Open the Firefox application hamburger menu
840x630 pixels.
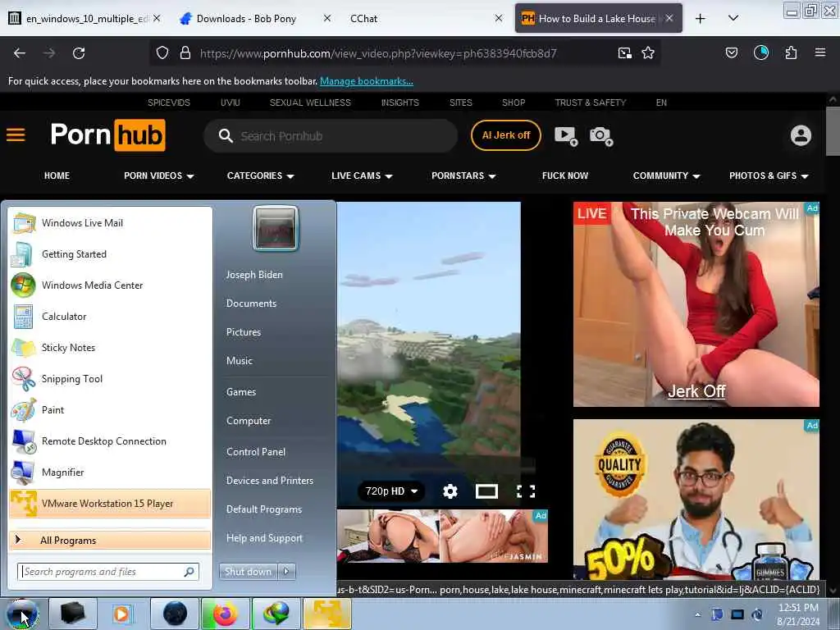pyautogui.click(x=820, y=53)
